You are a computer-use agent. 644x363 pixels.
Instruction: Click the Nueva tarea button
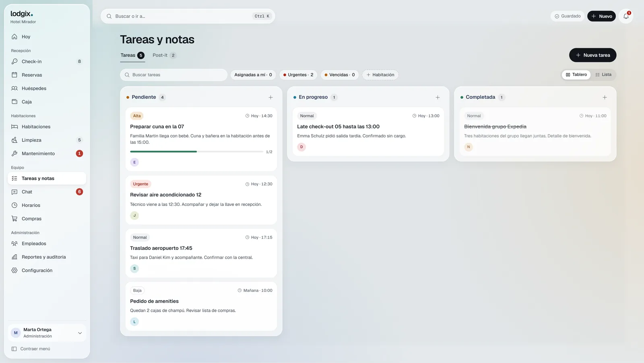click(592, 55)
